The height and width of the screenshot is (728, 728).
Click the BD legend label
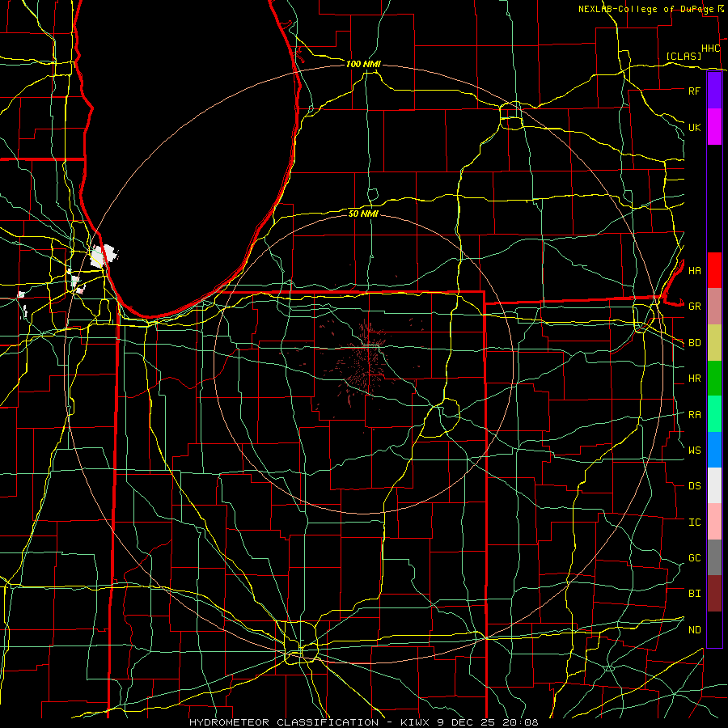click(694, 343)
